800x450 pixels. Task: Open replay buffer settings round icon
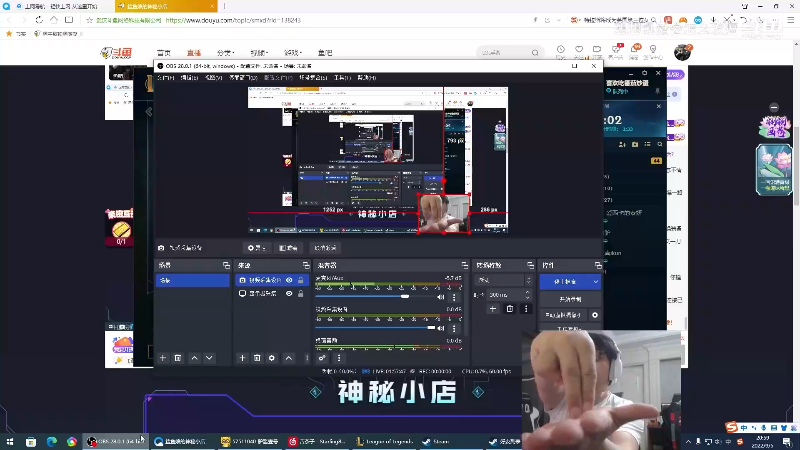(x=595, y=315)
